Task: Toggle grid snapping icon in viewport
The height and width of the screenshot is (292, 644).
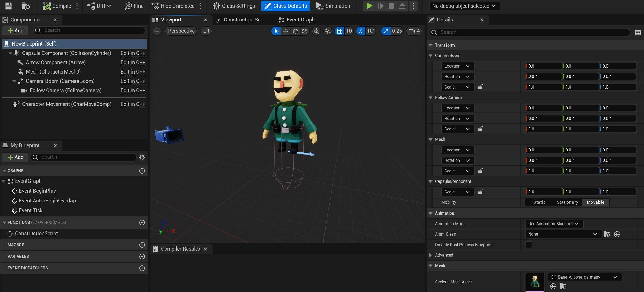Action: point(340,31)
